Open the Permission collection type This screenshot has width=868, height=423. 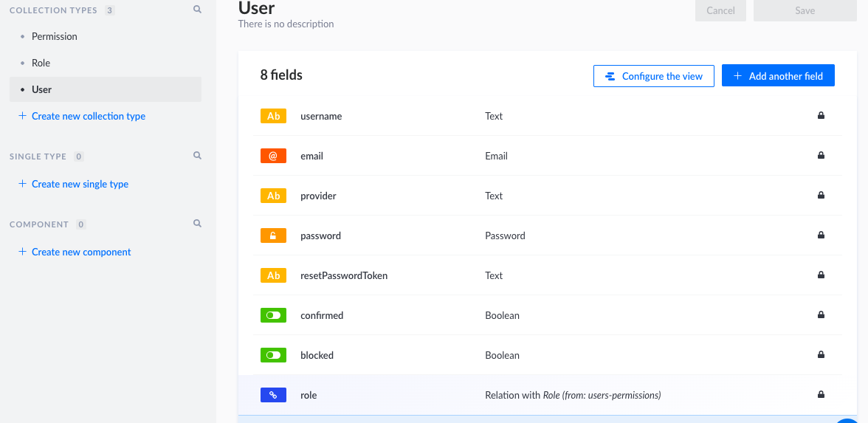pyautogui.click(x=54, y=36)
